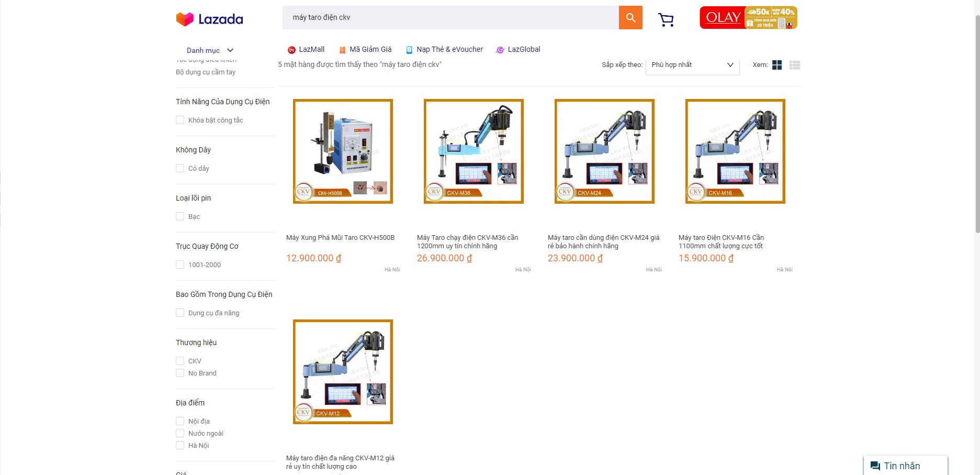
Task: Click the 23.900.000 ₫ price
Action: pos(576,258)
